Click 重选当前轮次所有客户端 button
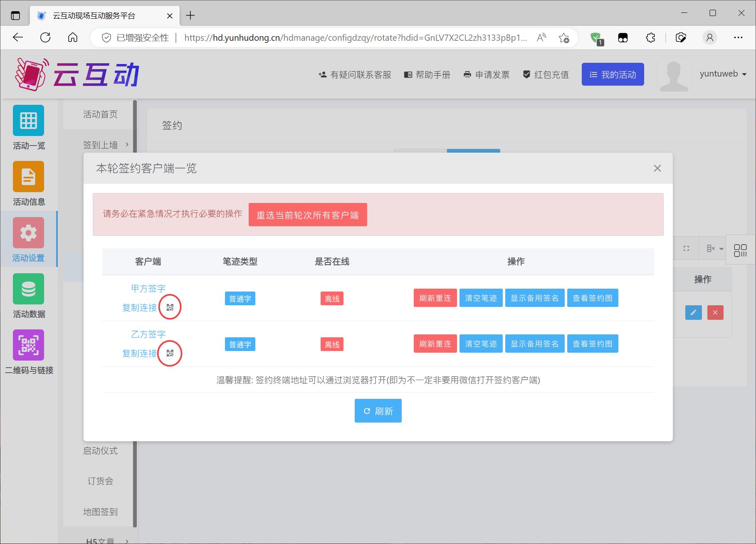Screen dimensions: 756x544 click(308, 215)
